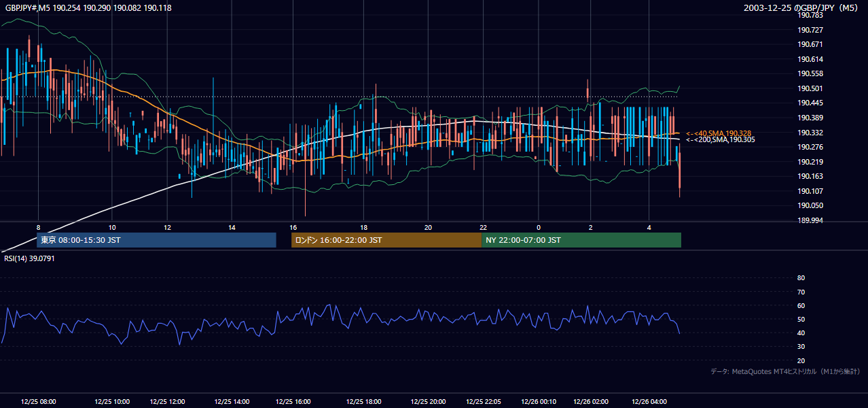
Task: Click the 12/26 04:00 time label
Action: coord(649,401)
